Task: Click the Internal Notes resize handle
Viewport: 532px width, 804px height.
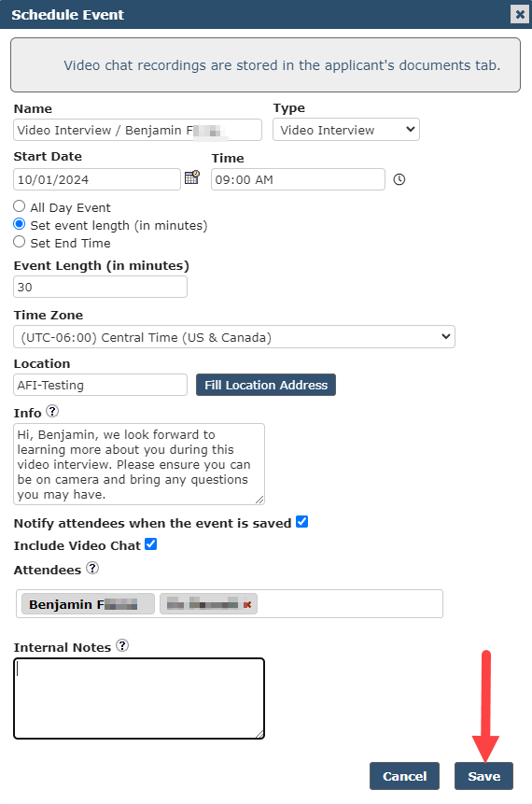Action: point(259,734)
